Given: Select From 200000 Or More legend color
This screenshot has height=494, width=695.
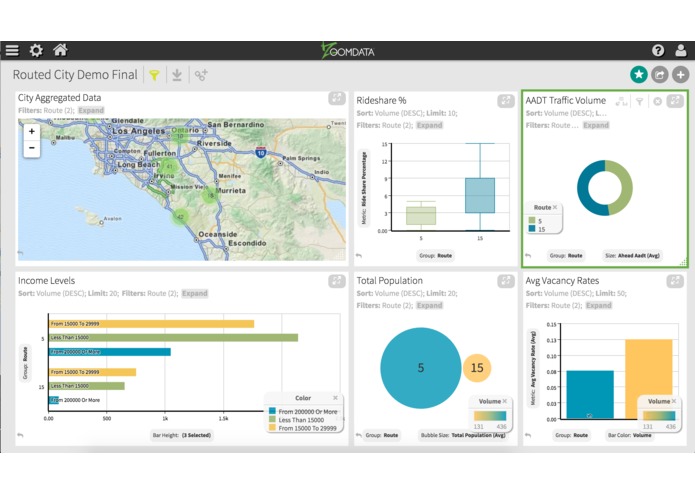Looking at the screenshot, I should coord(272,411).
